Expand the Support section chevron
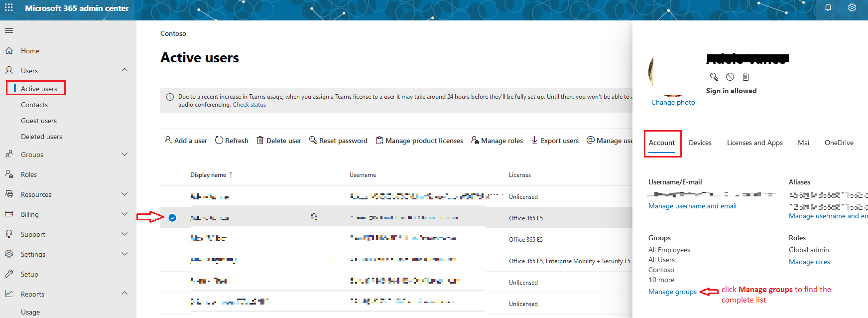 pos(124,234)
